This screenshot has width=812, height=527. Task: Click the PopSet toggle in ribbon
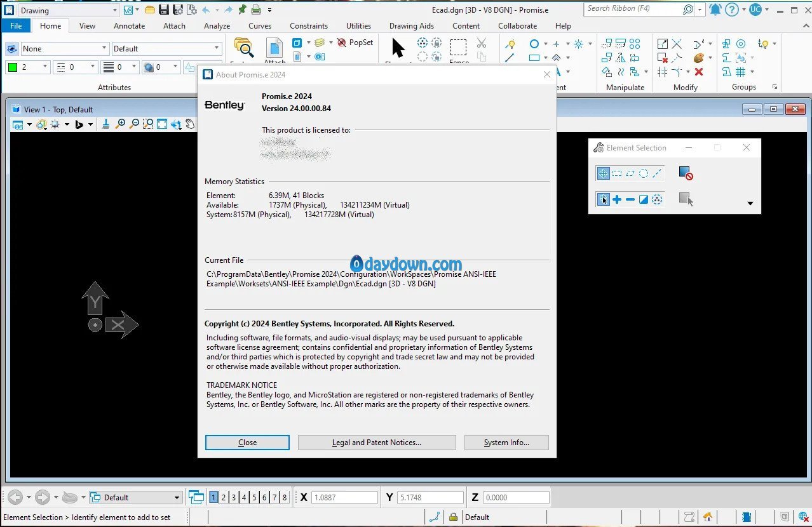tap(355, 43)
